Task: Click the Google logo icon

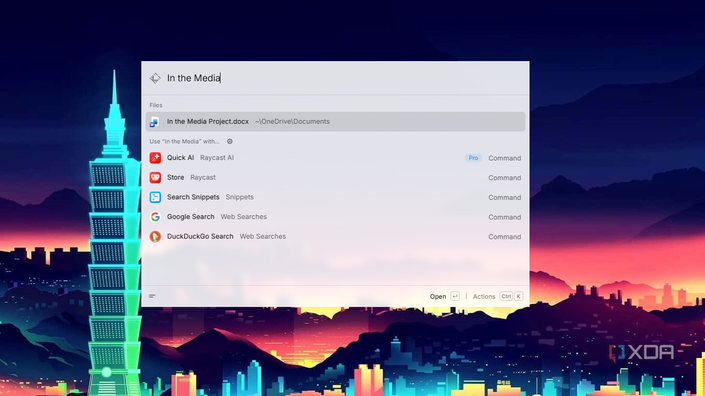Action: tap(155, 217)
